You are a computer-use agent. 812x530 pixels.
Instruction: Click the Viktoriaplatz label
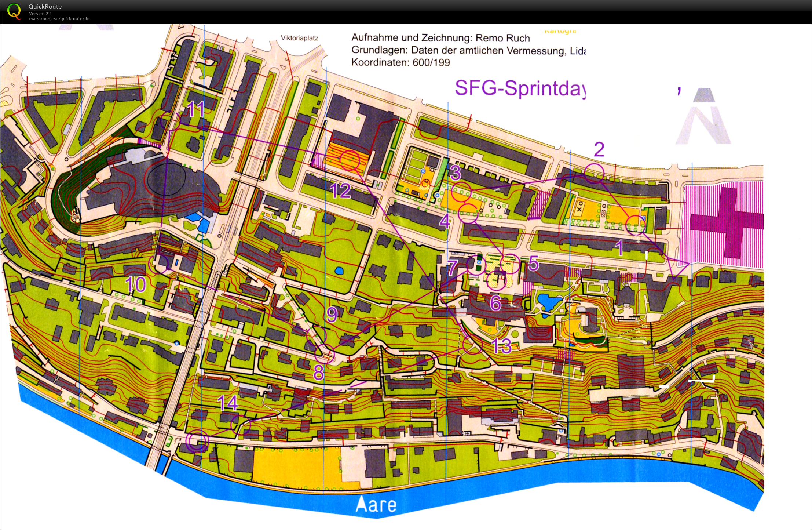[x=299, y=38]
